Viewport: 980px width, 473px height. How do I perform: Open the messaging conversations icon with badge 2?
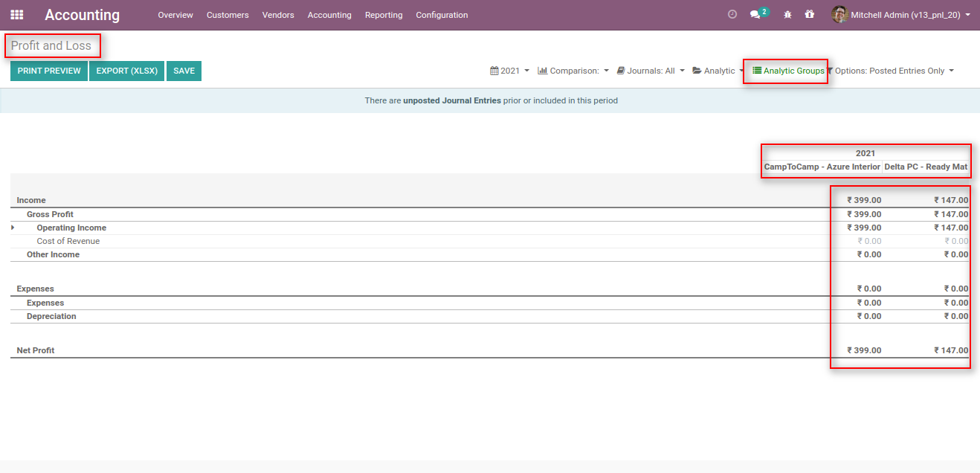tap(756, 14)
